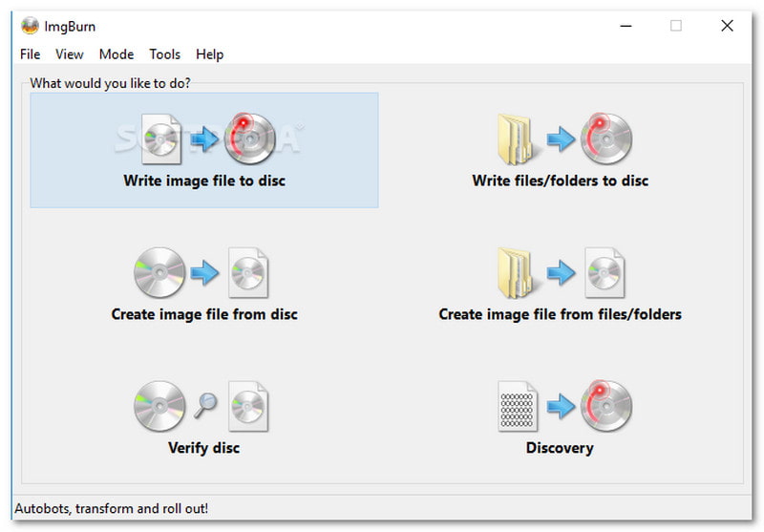This screenshot has height=532, width=764.
Task: Click the burning disc icon in Write files/folders to disc
Action: point(606,138)
